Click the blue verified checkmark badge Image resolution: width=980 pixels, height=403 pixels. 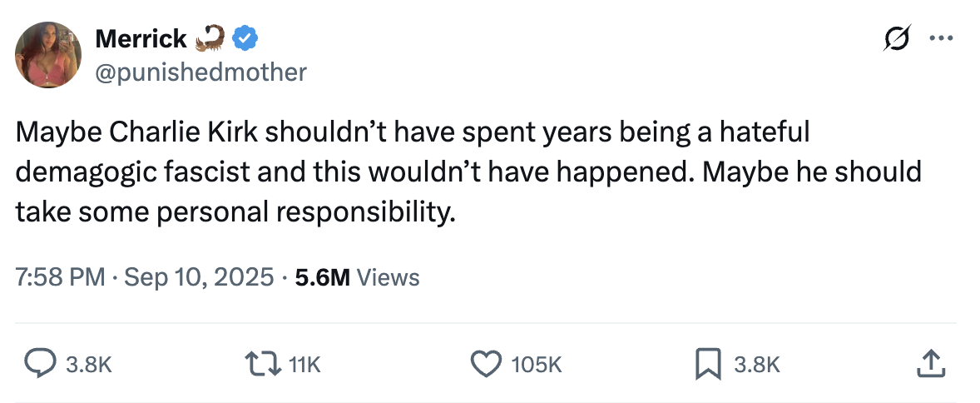(244, 37)
